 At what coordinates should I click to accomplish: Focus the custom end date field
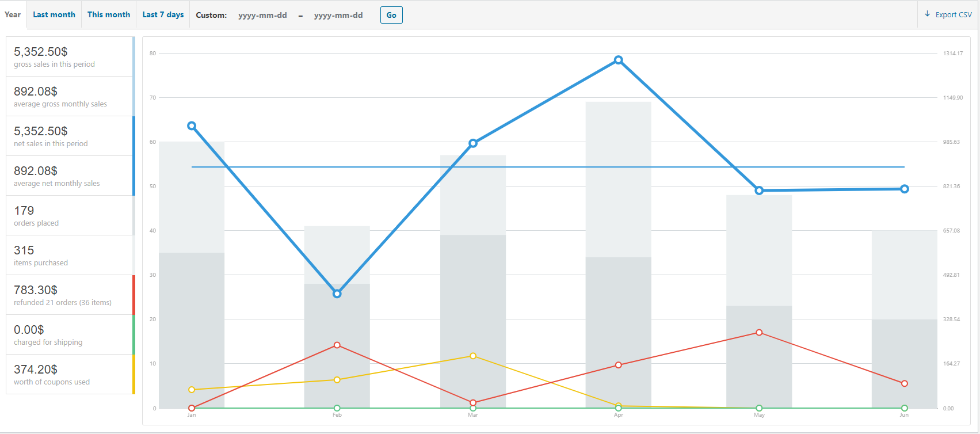pyautogui.click(x=338, y=16)
